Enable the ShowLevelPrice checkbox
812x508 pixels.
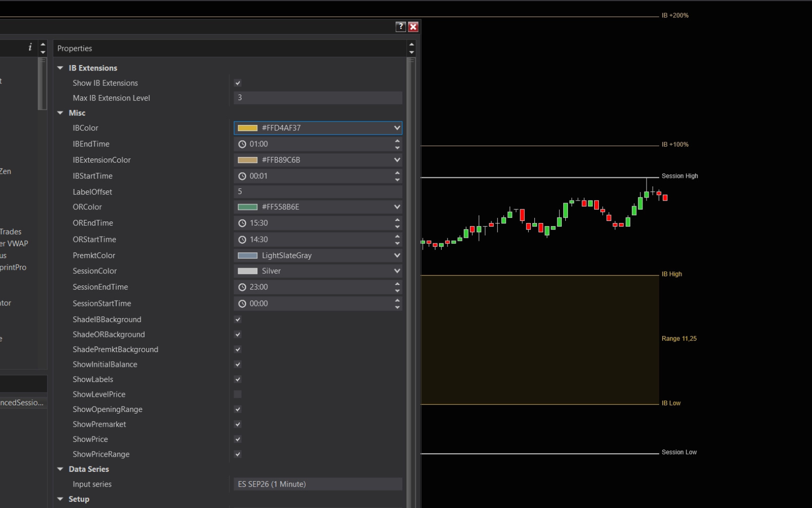click(x=238, y=394)
